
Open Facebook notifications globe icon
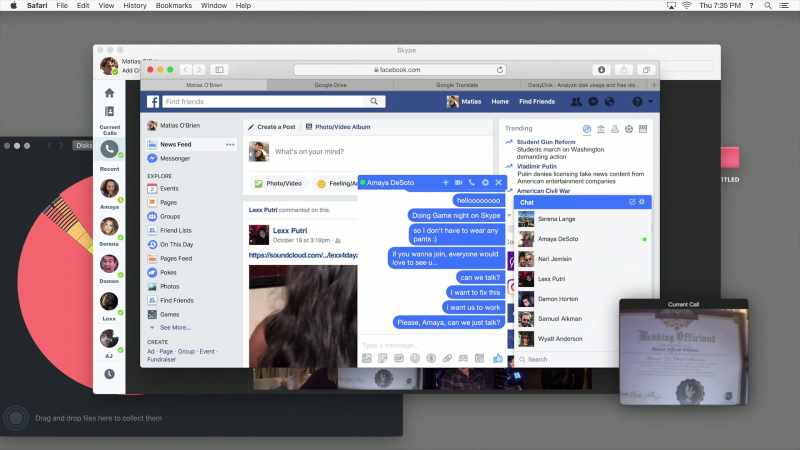tap(610, 102)
